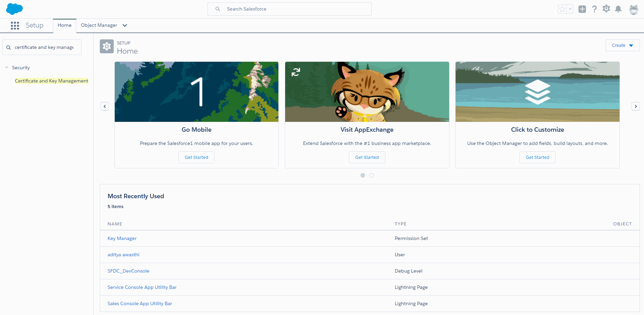Advance the carousel with the right arrow
644x315 pixels.
coord(636,106)
